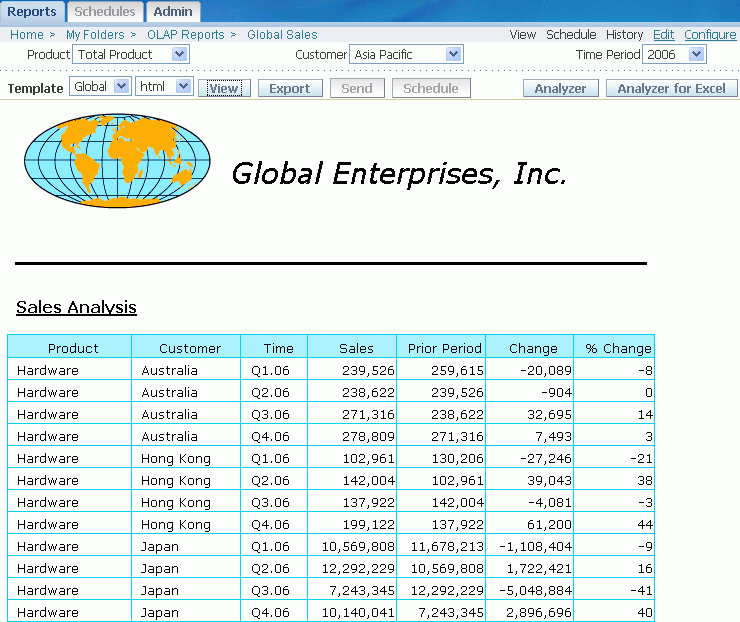
Task: Click the Product column header
Action: coord(69,348)
